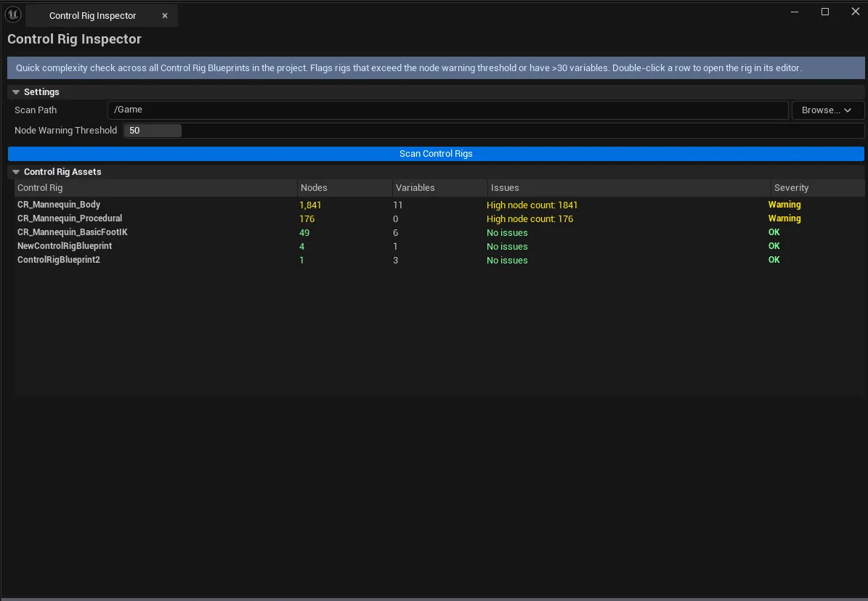
Task: Click the variables value 11
Action: pos(397,205)
